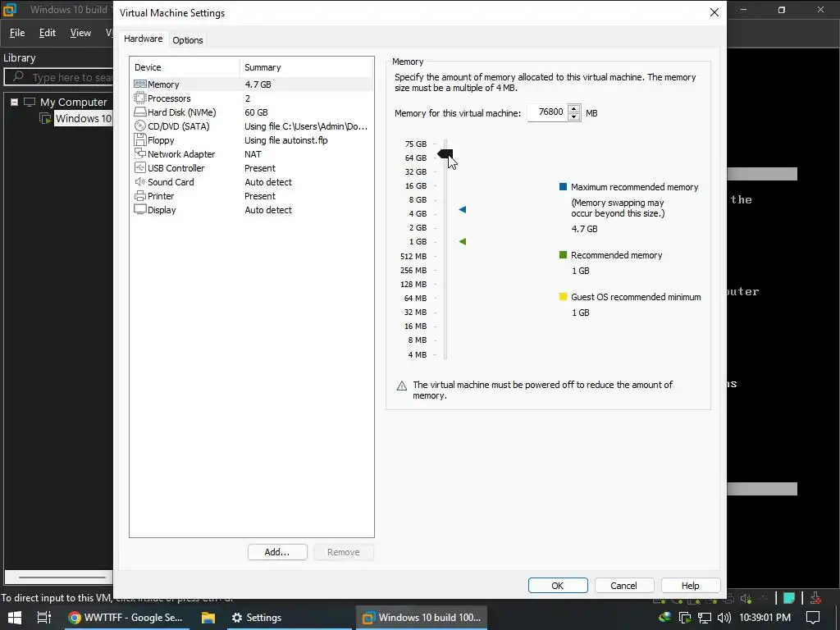Click the network tray icon

[x=705, y=617]
